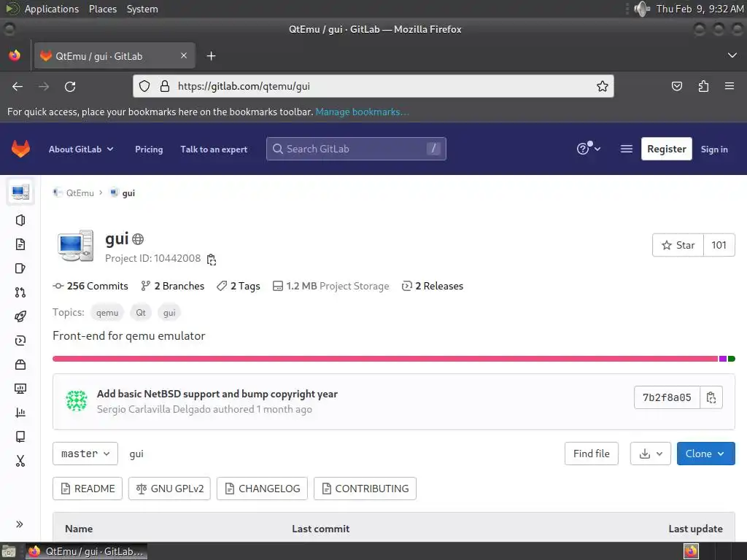
Task: Copy the project ID to clipboard
Action: (x=212, y=259)
